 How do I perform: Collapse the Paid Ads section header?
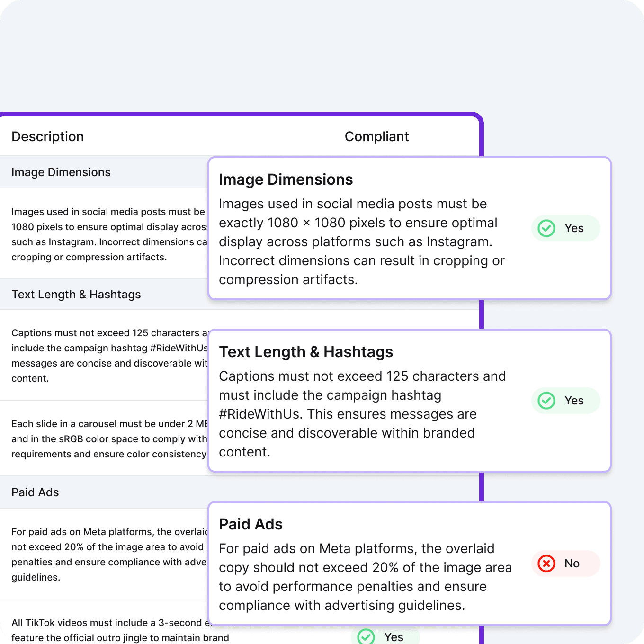pos(35,492)
